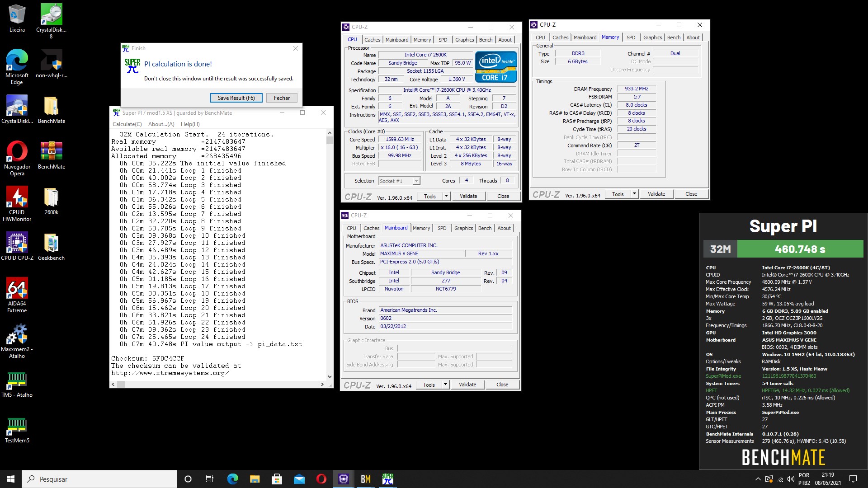868x488 pixels.
Task: Open Maxxmem2 - Atalho shortcut
Action: [x=17, y=341]
